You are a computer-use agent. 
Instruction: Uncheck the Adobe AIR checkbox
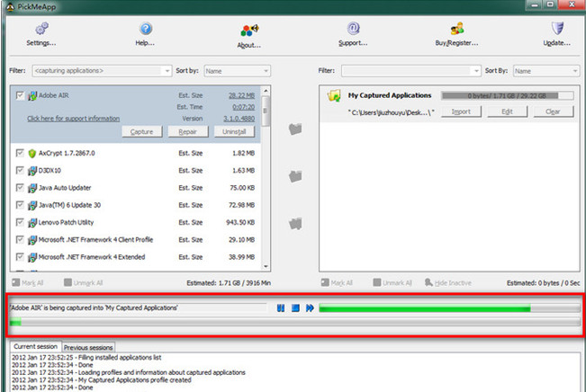20,94
